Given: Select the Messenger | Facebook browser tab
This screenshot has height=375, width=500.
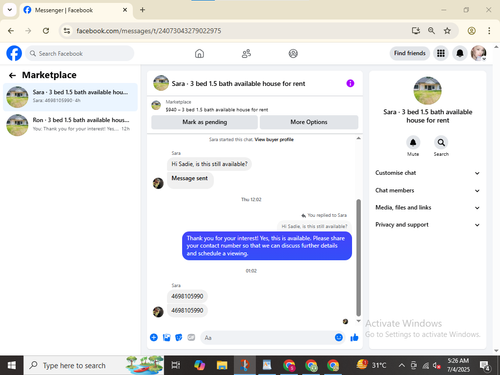Looking at the screenshot, I should click(x=76, y=10).
